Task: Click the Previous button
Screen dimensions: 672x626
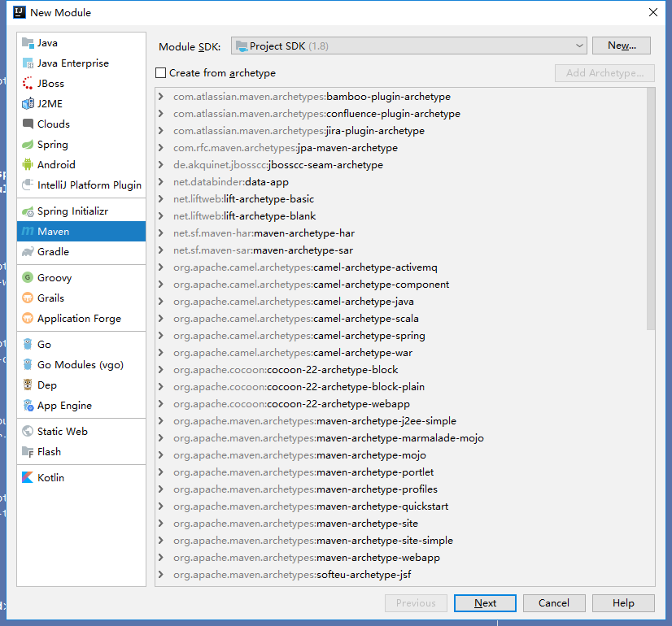Action: coord(417,603)
